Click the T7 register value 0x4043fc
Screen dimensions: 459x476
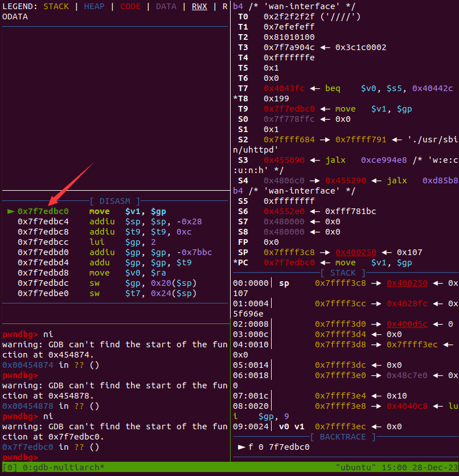(284, 88)
